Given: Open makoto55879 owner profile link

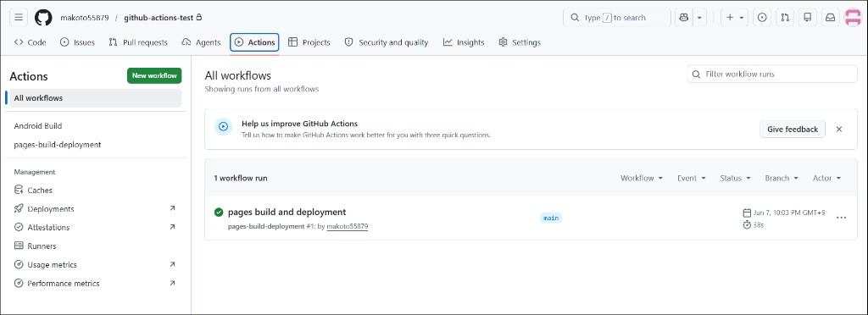Looking at the screenshot, I should 85,18.
